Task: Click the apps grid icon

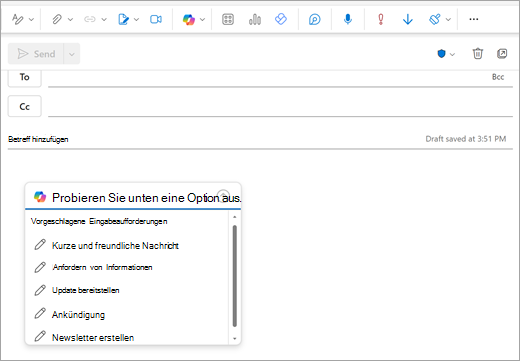Action: 228,19
